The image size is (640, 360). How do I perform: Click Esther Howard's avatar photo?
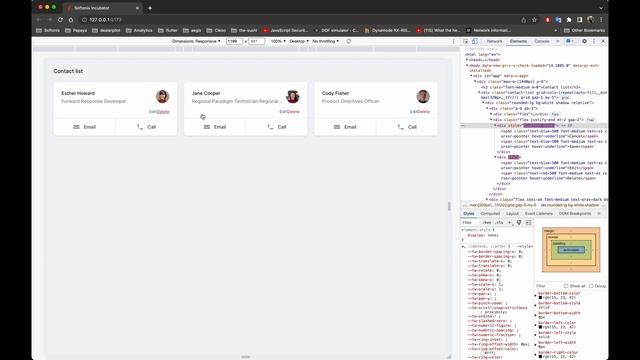[x=162, y=97]
